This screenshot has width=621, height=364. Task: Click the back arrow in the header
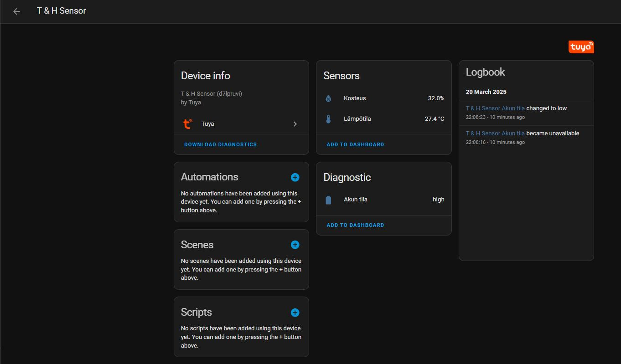point(17,11)
